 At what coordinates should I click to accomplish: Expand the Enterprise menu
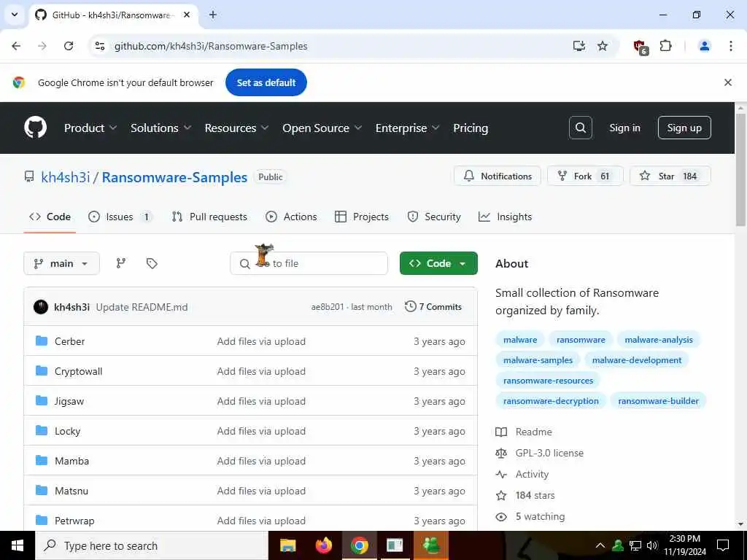click(407, 128)
